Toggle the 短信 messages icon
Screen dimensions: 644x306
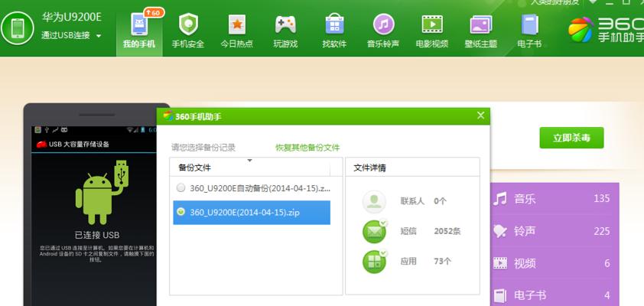(x=374, y=231)
